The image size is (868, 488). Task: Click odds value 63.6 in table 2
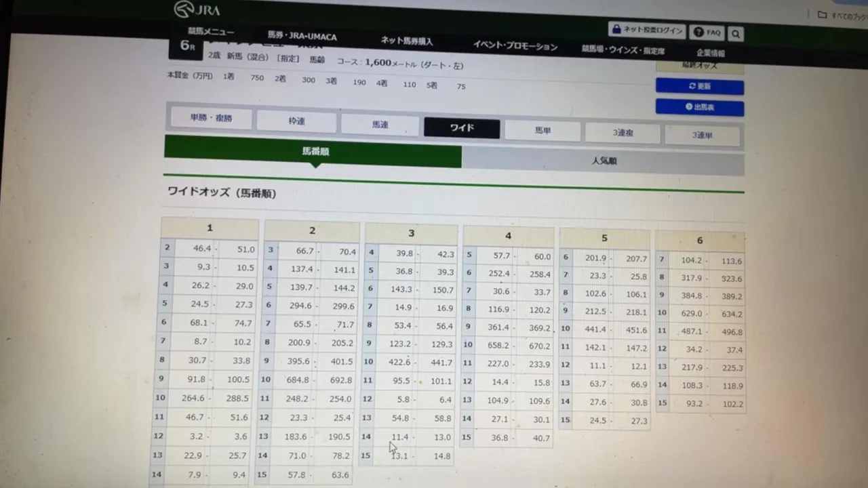pos(340,475)
